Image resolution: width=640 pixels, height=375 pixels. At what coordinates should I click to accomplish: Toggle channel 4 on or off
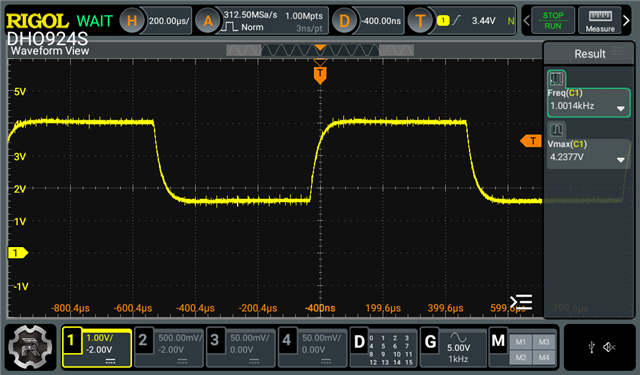287,340
